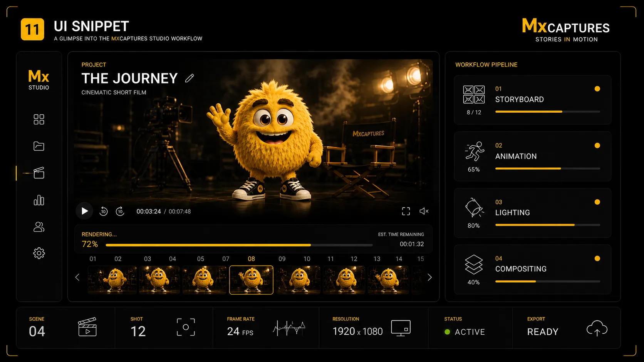Open the folder icon in sidebar

click(x=39, y=146)
